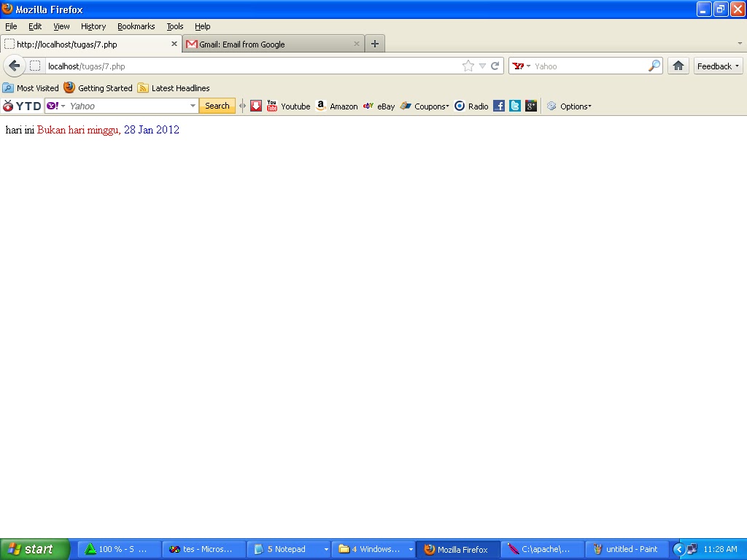Image resolution: width=747 pixels, height=560 pixels.
Task: Click the blue date text 28 Jan 2012
Action: click(152, 130)
